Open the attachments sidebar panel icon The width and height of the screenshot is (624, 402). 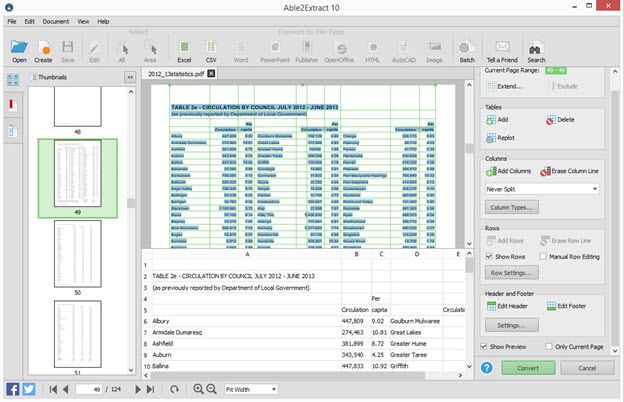pos(12,131)
